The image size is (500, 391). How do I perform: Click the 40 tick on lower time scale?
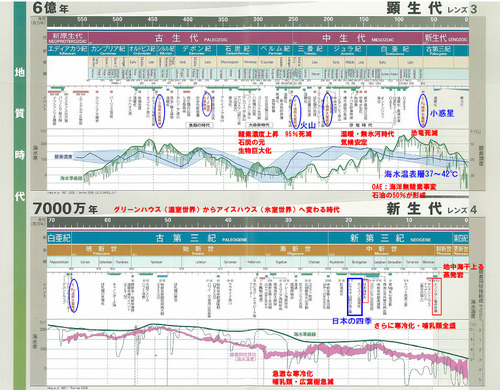click(228, 220)
